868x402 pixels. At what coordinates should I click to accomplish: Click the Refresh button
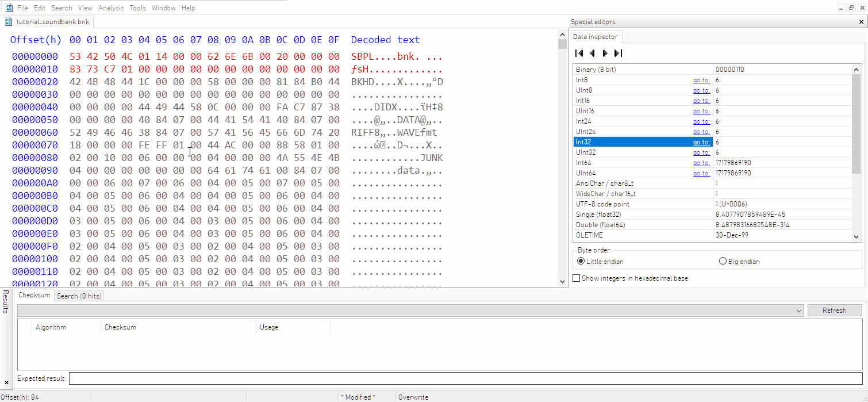tap(835, 310)
